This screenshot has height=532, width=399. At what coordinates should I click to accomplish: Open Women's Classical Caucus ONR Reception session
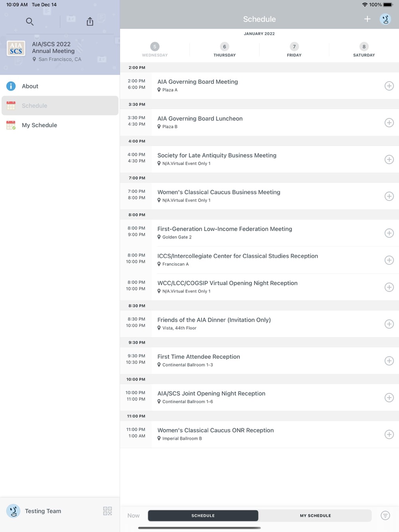pyautogui.click(x=259, y=434)
